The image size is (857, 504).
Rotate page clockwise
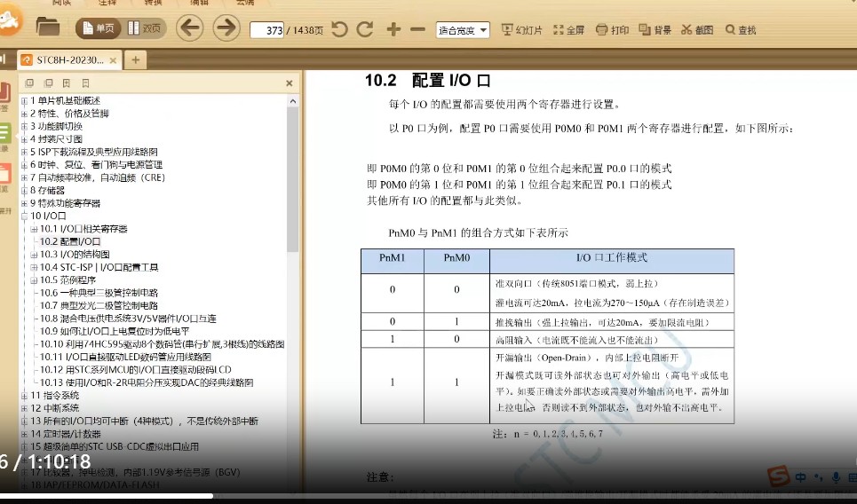pyautogui.click(x=364, y=29)
